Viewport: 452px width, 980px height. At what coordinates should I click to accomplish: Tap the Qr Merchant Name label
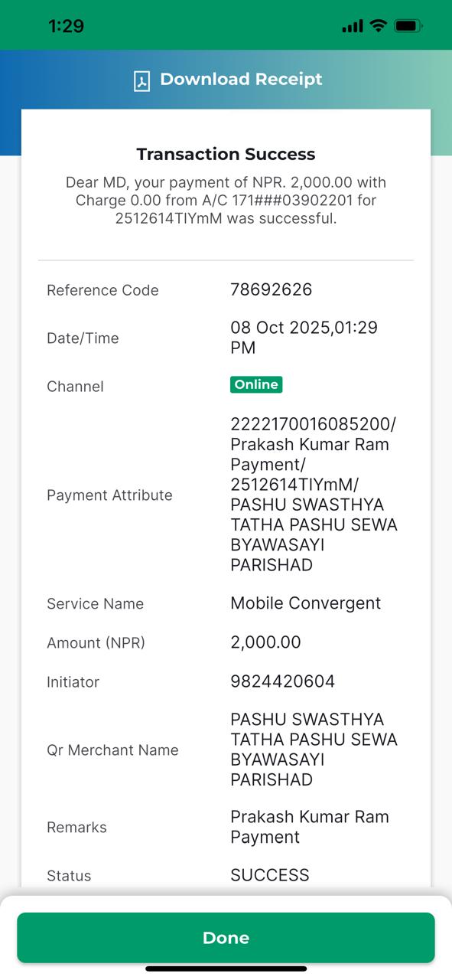point(112,750)
